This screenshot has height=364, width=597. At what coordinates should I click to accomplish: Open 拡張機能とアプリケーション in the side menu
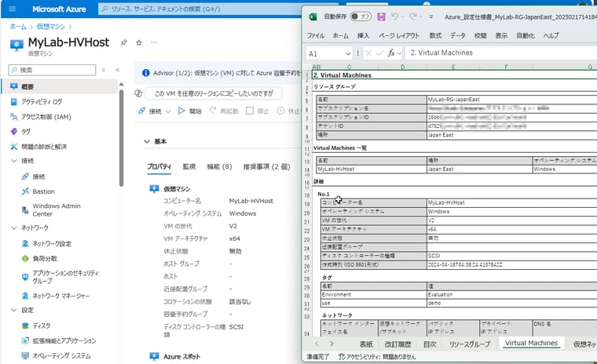(x=64, y=340)
